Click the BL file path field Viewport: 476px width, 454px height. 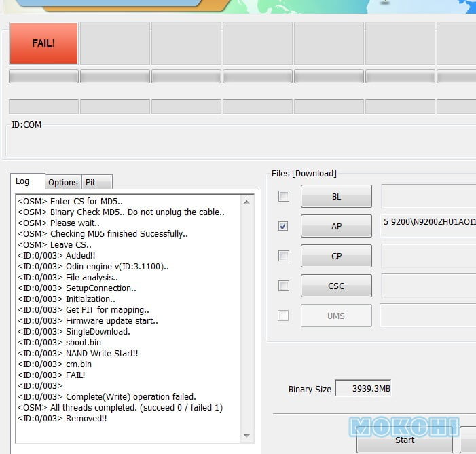(428, 196)
